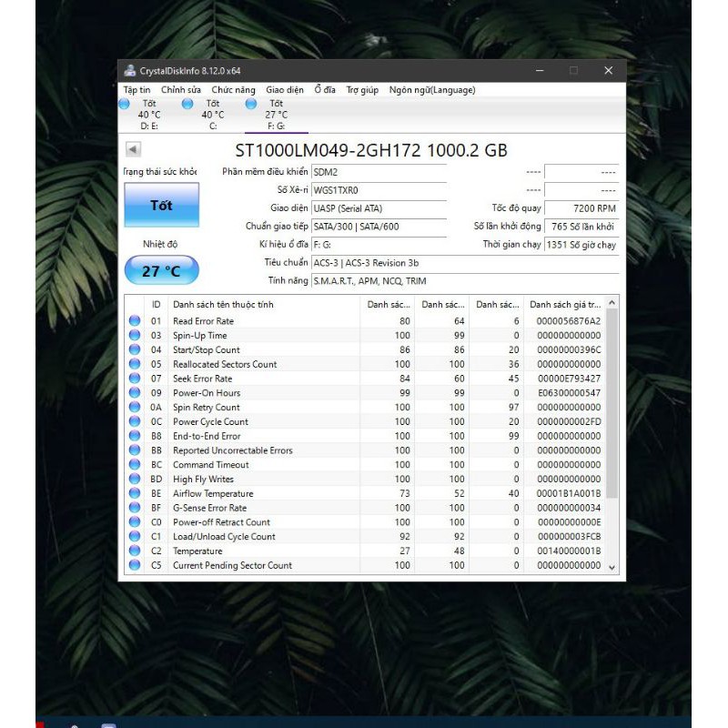Click the Tốt health status button
Viewport: 728px width, 728px height.
pyautogui.click(x=162, y=205)
